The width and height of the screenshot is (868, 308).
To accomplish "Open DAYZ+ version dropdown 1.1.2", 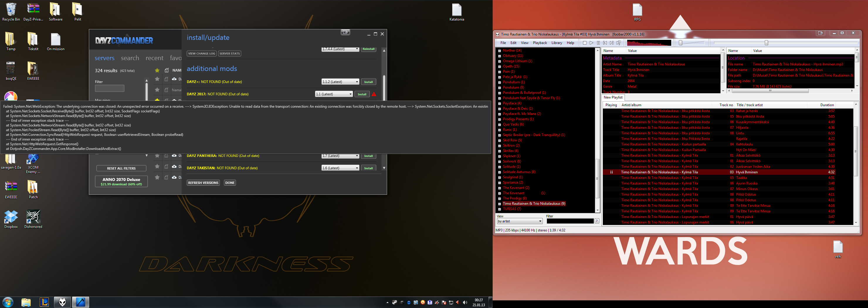I will coord(340,82).
